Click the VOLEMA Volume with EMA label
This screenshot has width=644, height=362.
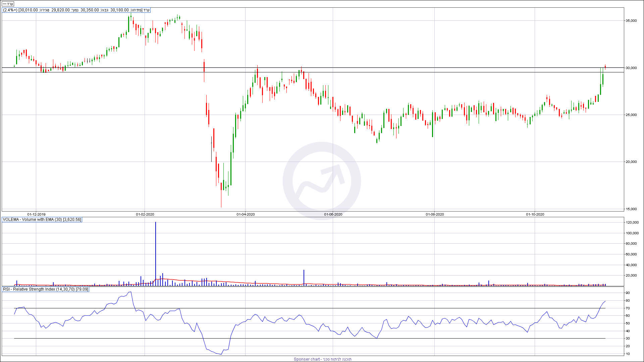click(42, 220)
